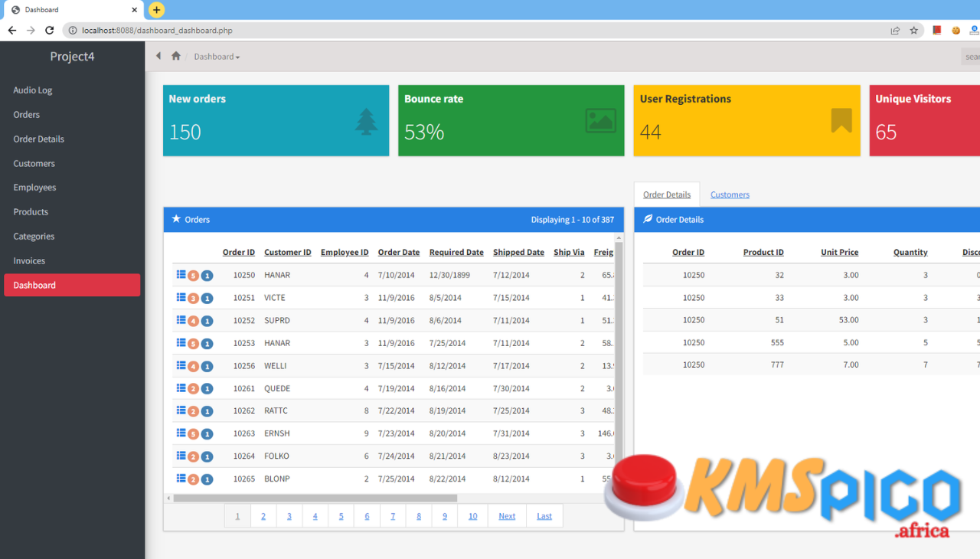Sort orders by Required Date column

(456, 252)
